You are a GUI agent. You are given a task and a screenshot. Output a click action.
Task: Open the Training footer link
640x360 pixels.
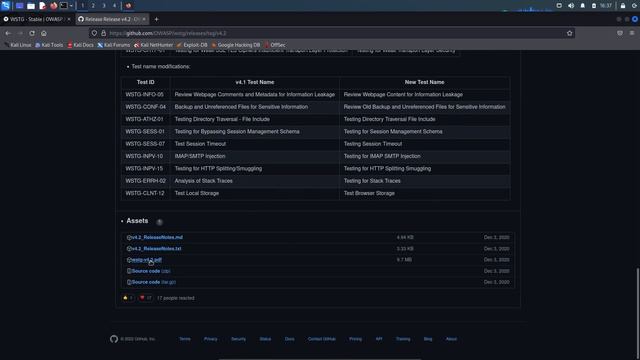403,339
